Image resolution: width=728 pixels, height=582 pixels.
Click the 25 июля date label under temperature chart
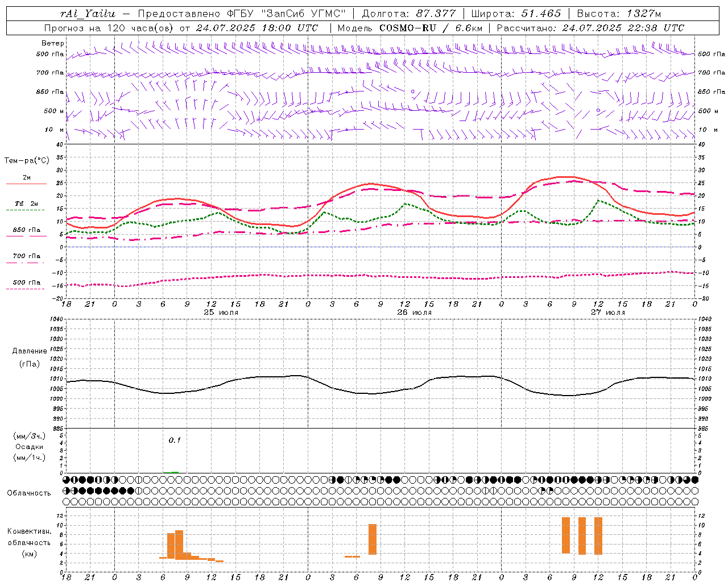pos(221,313)
